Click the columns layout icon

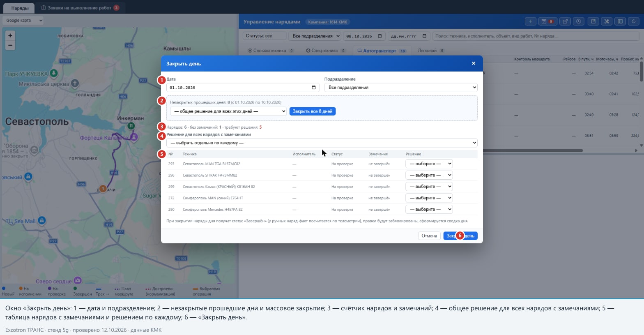coord(620,21)
